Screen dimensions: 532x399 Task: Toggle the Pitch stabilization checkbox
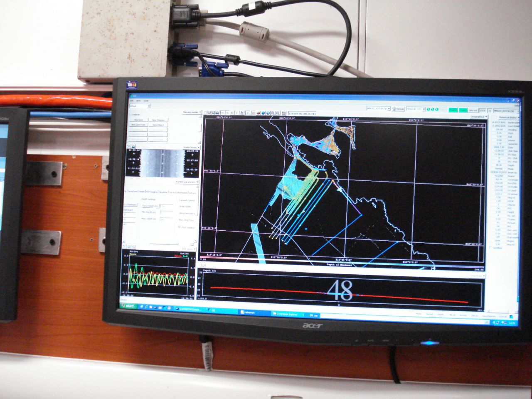coord(180,227)
